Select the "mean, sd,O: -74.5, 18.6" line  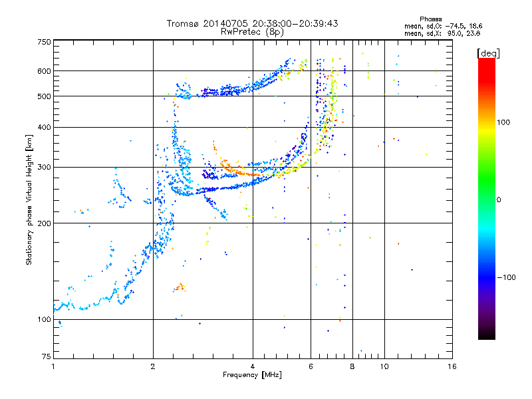[x=443, y=26]
